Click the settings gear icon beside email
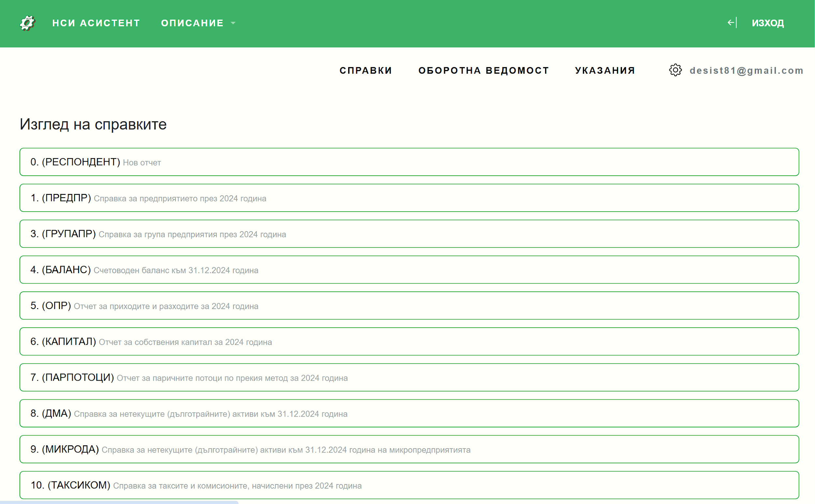 pos(675,70)
